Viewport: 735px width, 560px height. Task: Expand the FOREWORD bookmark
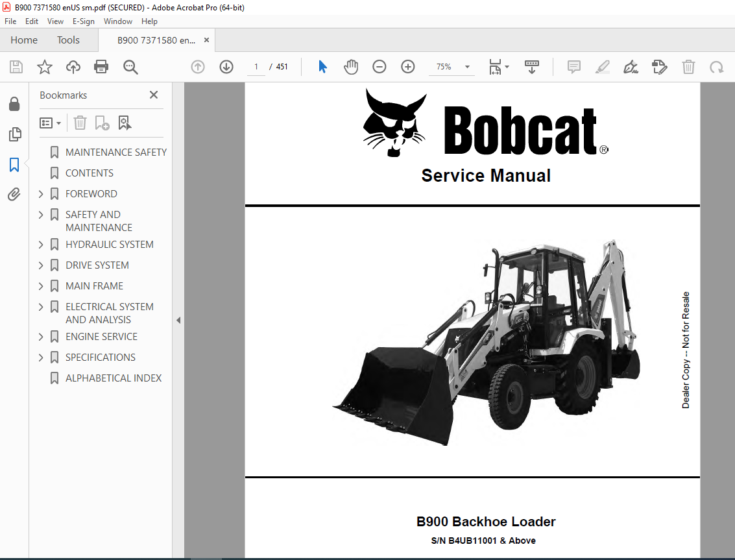41,194
